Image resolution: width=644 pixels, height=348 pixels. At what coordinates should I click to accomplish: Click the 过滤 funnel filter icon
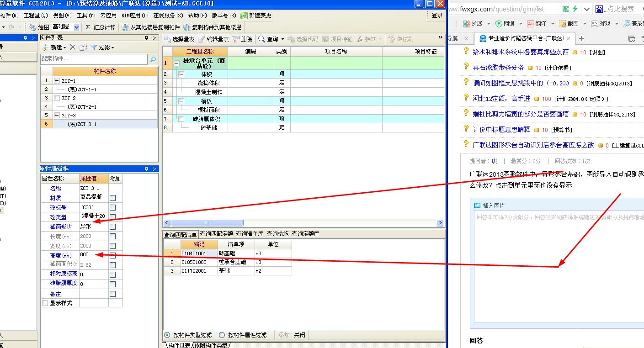(94, 47)
